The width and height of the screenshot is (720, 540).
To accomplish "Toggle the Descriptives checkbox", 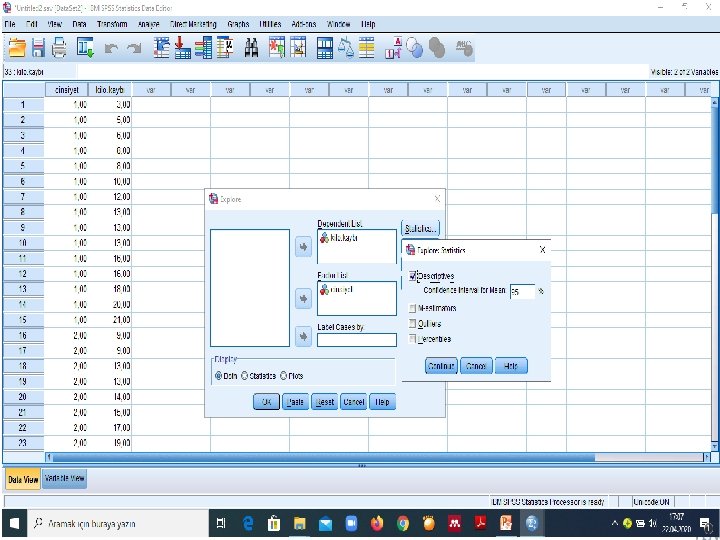I will (x=413, y=276).
